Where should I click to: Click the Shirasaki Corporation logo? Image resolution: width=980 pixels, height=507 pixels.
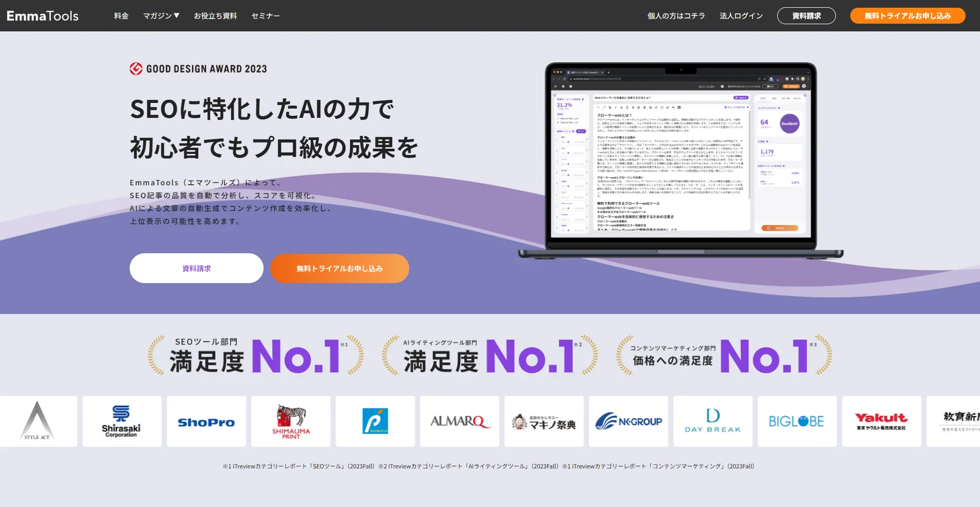pyautogui.click(x=122, y=421)
